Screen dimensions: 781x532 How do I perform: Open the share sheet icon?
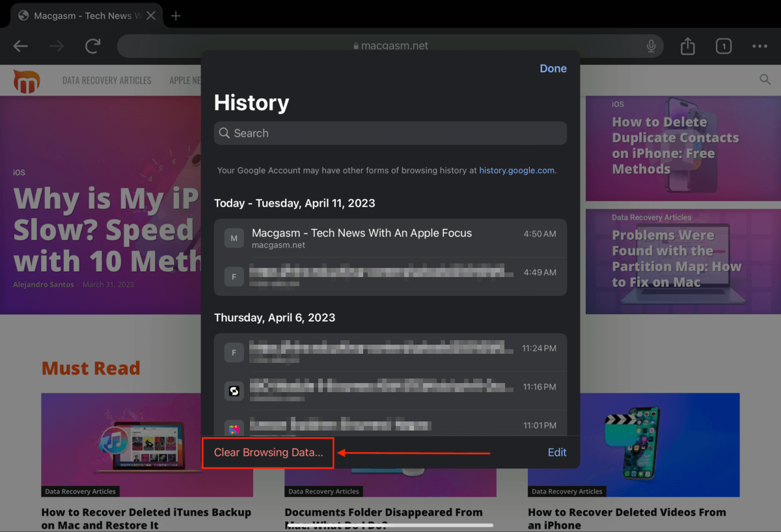(687, 46)
